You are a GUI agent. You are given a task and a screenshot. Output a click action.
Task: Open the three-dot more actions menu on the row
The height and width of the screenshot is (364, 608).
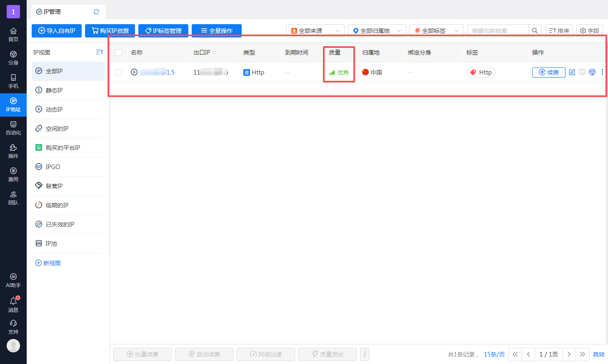pyautogui.click(x=602, y=72)
